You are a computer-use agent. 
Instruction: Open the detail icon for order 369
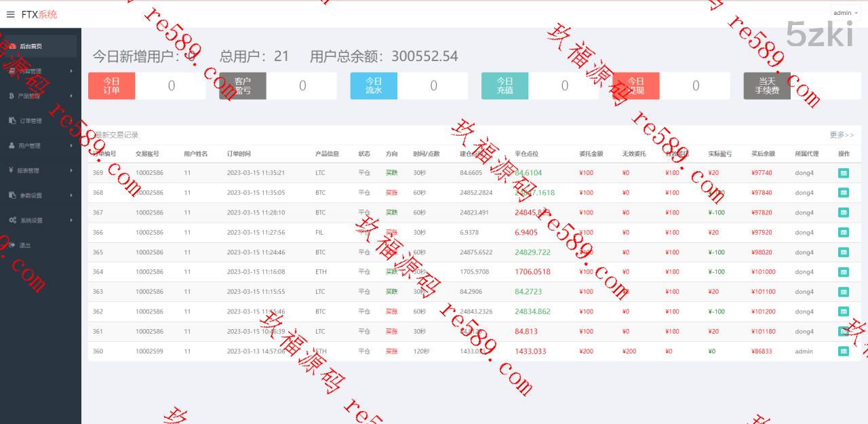point(843,173)
